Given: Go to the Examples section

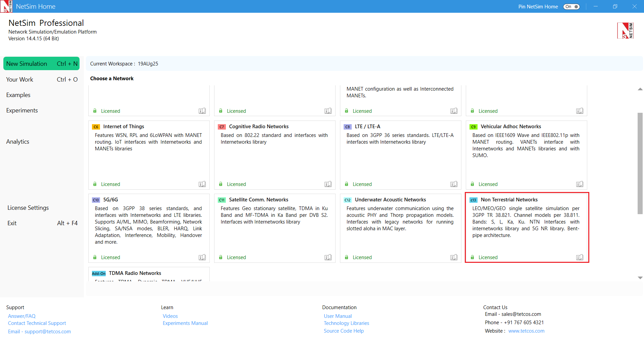Looking at the screenshot, I should click(x=18, y=95).
